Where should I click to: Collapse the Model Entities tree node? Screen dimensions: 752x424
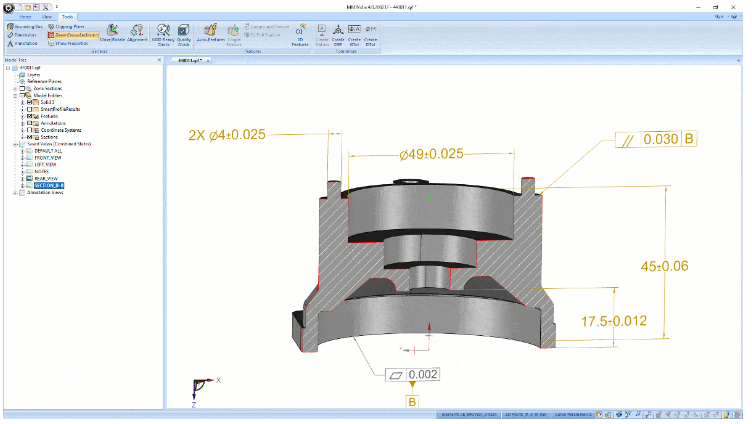[x=15, y=95]
